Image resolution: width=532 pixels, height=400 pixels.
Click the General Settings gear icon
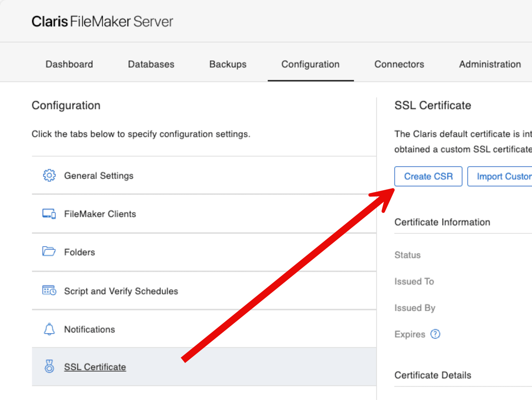[49, 175]
